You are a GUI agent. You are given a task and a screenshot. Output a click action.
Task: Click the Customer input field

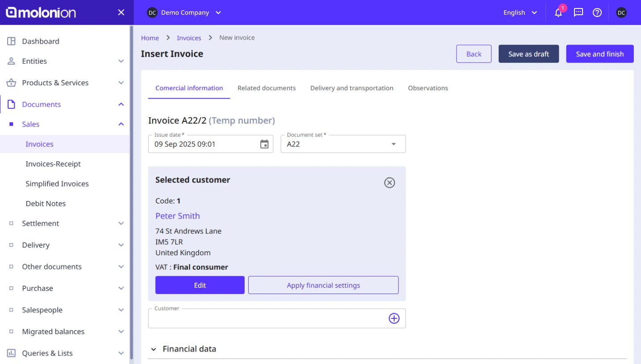tap(268, 318)
